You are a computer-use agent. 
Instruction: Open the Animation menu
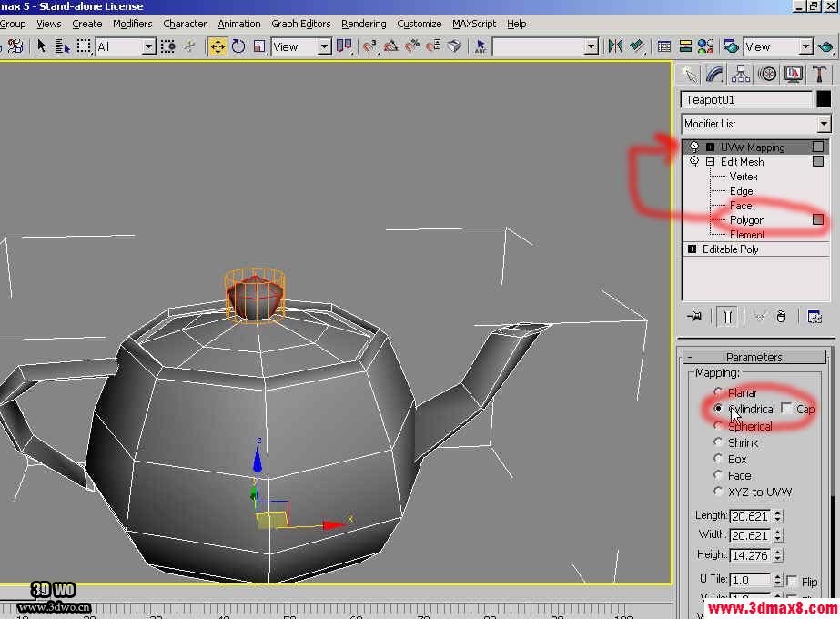[x=239, y=24]
